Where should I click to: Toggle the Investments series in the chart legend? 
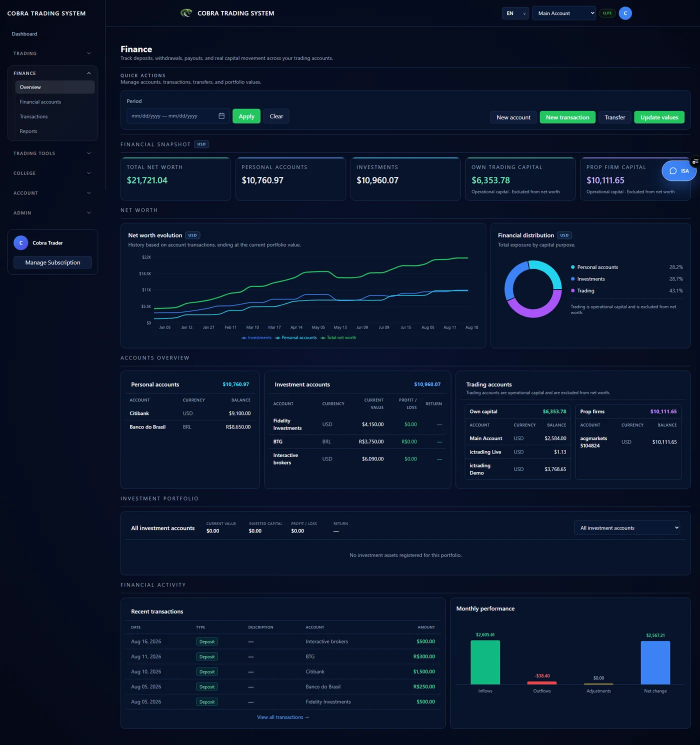click(256, 338)
